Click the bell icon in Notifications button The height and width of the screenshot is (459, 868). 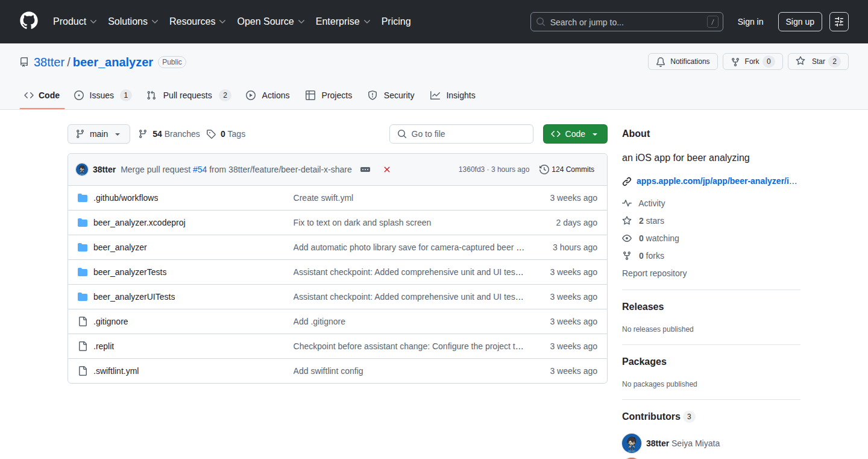click(x=661, y=62)
